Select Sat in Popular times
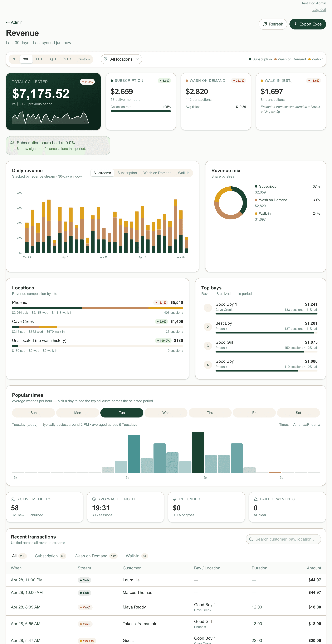332x644 pixels. 298,413
